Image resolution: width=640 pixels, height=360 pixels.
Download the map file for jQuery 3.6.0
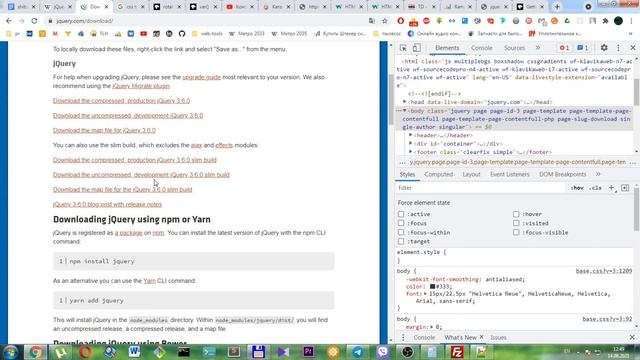pyautogui.click(x=104, y=131)
